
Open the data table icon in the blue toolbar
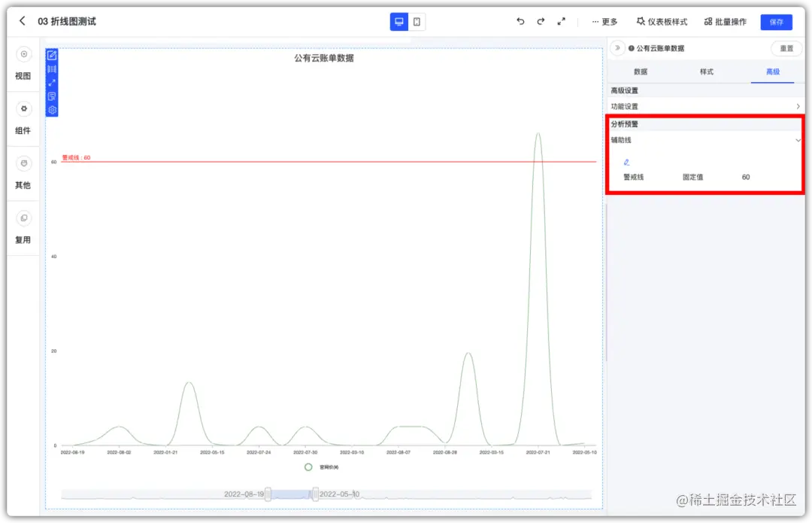click(52, 68)
